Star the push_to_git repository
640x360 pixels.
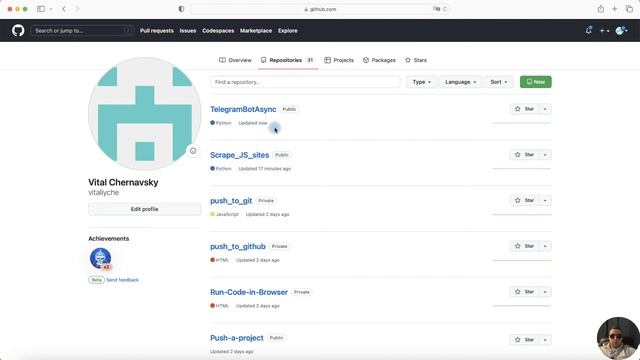(524, 200)
